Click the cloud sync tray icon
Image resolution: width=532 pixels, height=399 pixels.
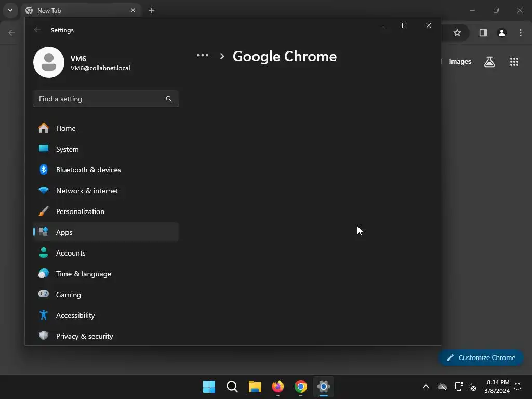pos(443,387)
